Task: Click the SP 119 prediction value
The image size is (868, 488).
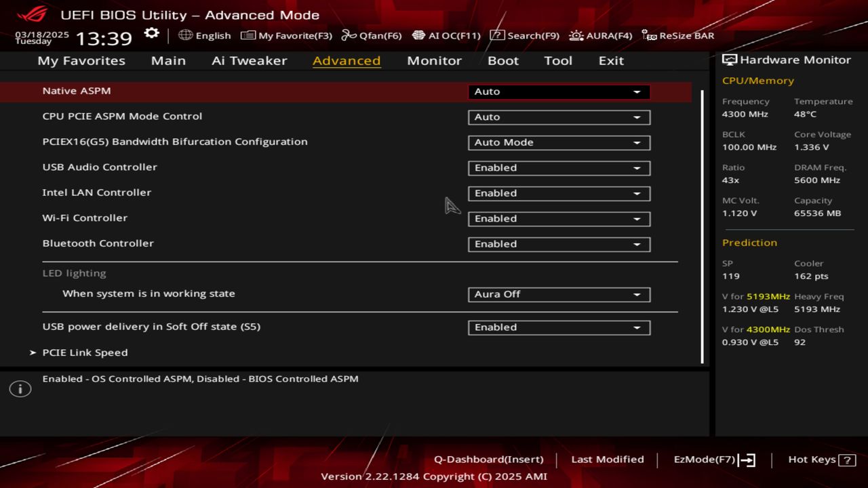Action: pyautogui.click(x=731, y=277)
